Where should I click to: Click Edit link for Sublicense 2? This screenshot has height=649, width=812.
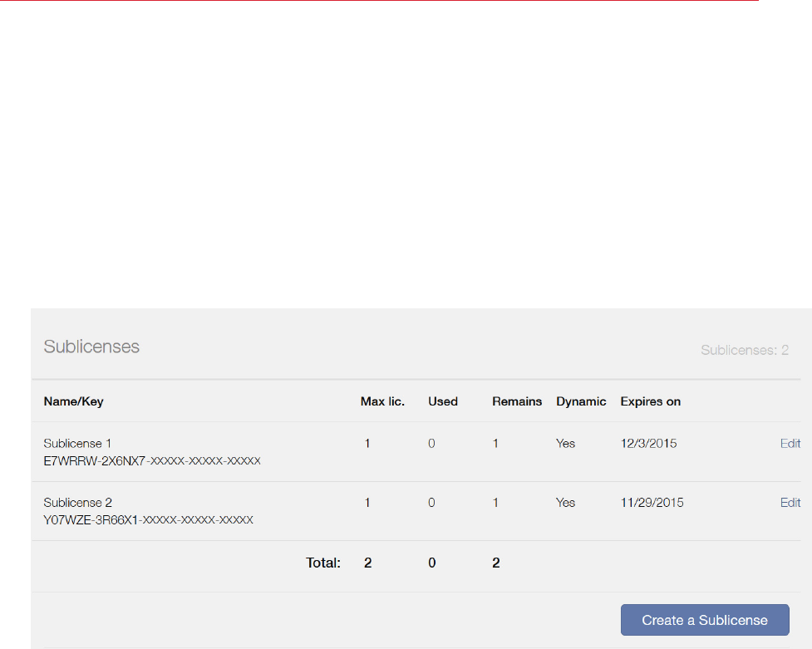pos(790,503)
